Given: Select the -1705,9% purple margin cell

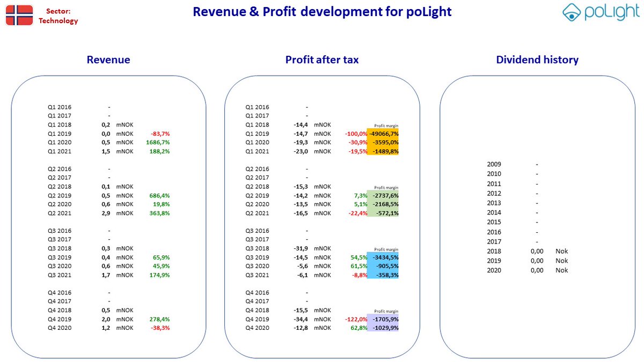Looking at the screenshot, I should 383,319.
